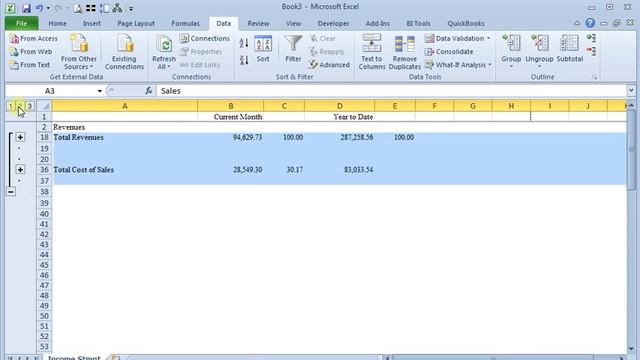Open Existing Connections
Viewport: 640px width, 360px height.
coord(124,52)
